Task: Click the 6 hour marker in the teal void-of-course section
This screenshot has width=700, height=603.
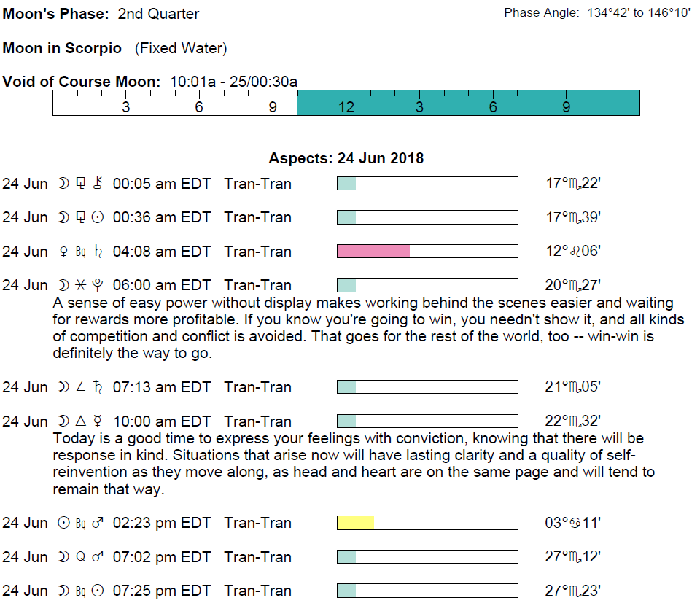Action: 493,107
